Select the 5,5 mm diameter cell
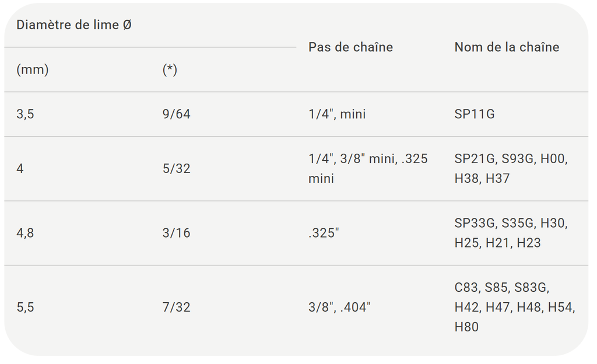Viewport: 597px width, 364px height. coord(26,307)
